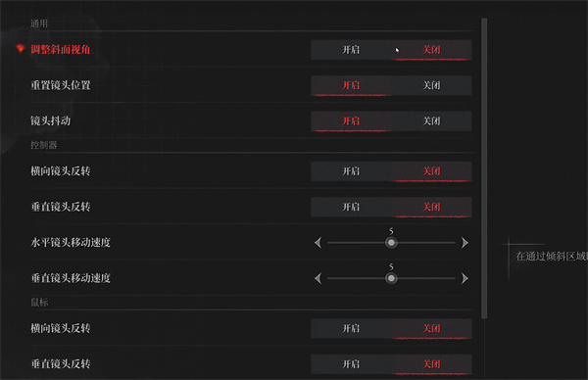Select the 调整斜面视角 setting label
588x380 pixels.
pos(61,50)
